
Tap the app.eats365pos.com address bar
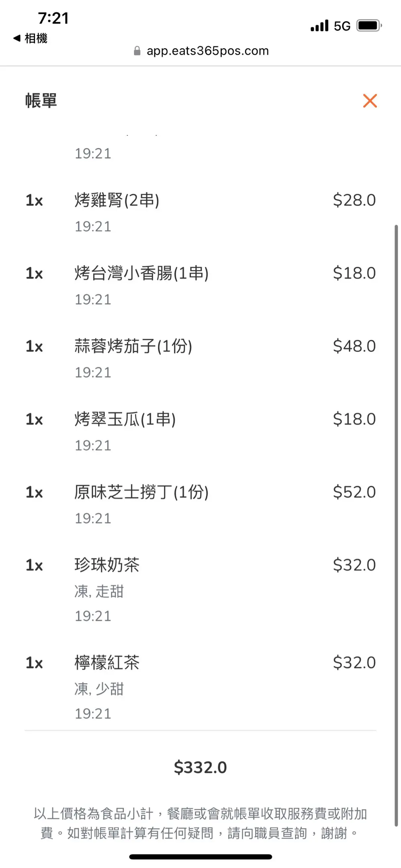(207, 51)
